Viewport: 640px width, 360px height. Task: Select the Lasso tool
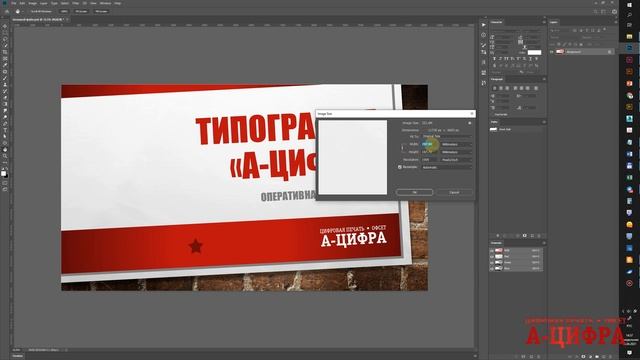(x=4, y=39)
